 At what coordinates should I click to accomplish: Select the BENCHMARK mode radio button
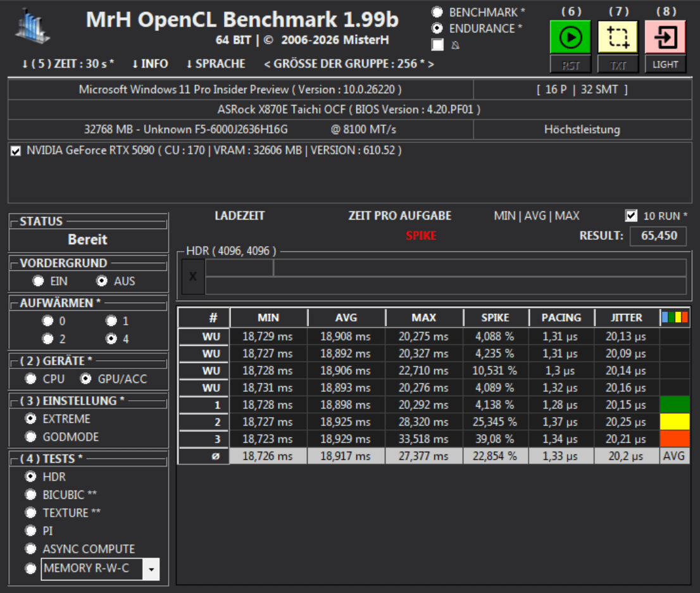pos(437,12)
